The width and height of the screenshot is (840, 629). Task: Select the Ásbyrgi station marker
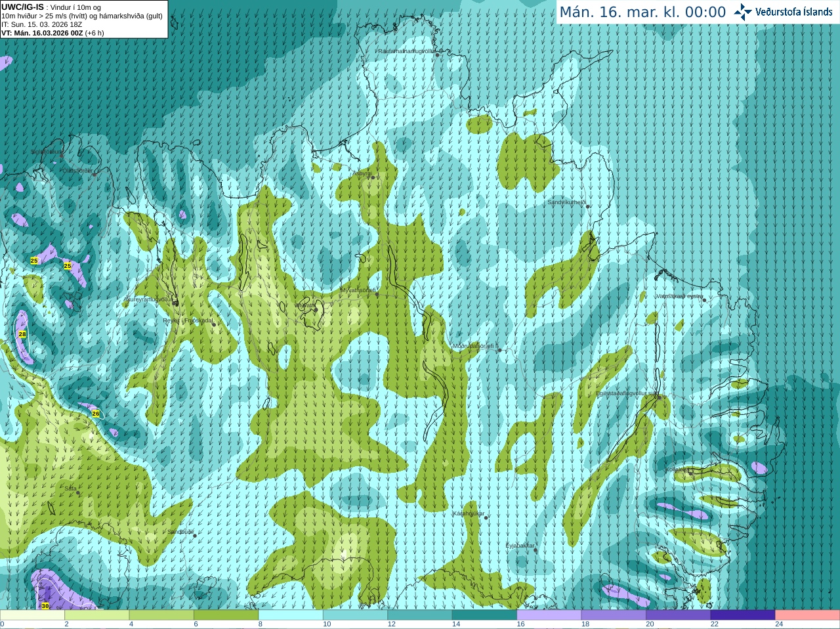coord(373,177)
